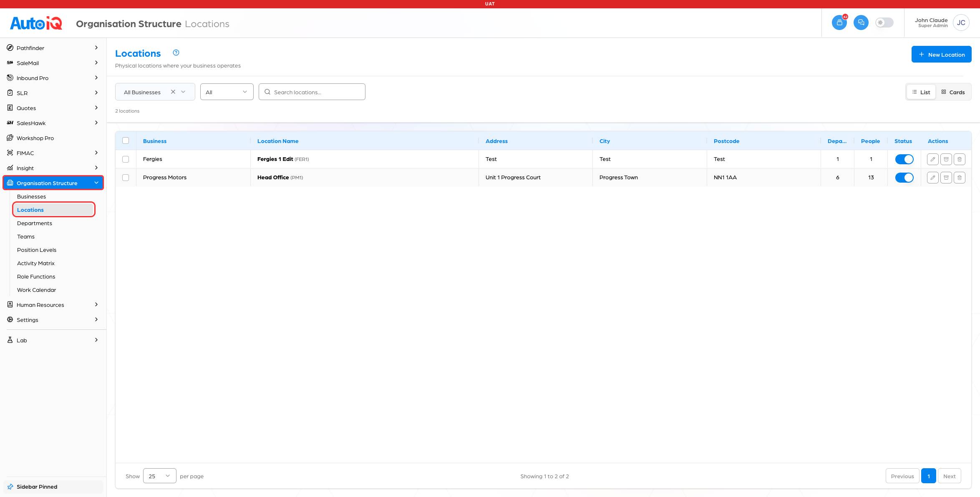Switch to the Cards view
Viewport: 980px width, 497px height.
953,92
